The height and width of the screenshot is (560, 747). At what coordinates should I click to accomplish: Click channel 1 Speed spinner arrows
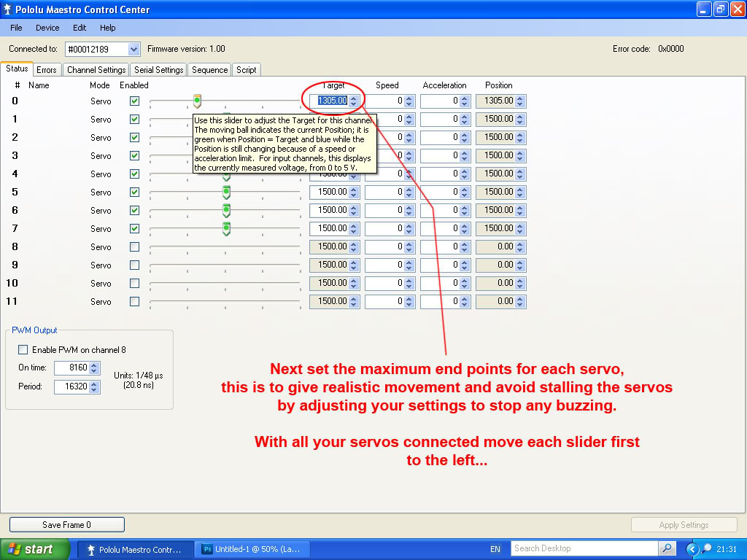point(409,119)
